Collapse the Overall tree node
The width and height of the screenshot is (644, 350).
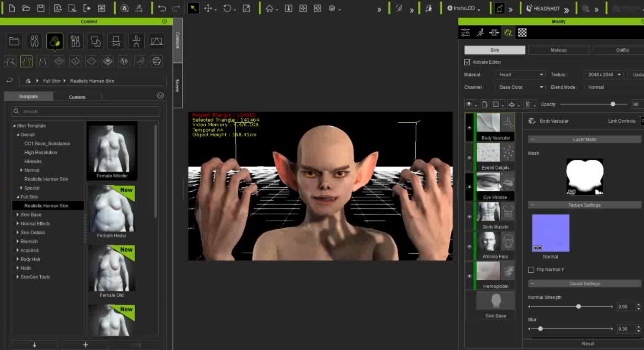[x=18, y=134]
